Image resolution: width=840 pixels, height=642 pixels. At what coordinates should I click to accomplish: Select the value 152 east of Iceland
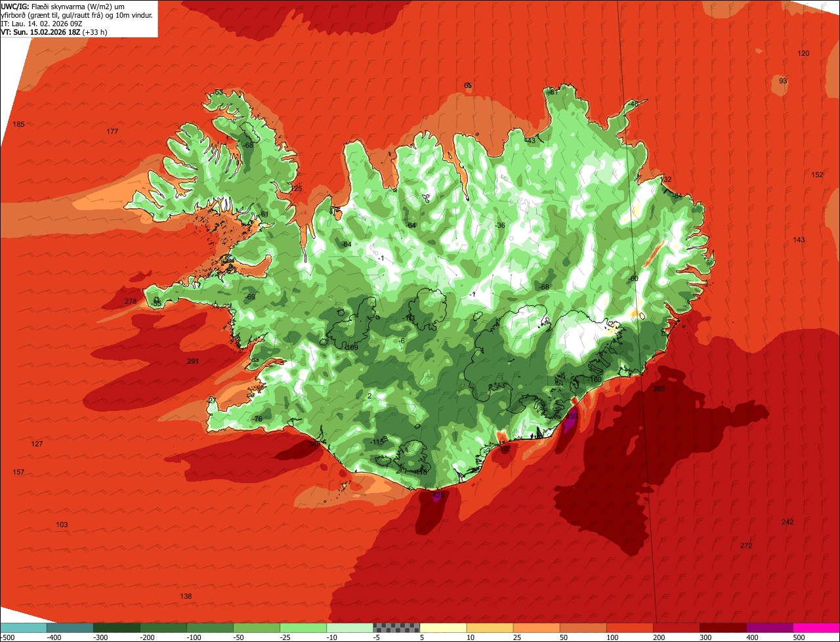tap(817, 175)
